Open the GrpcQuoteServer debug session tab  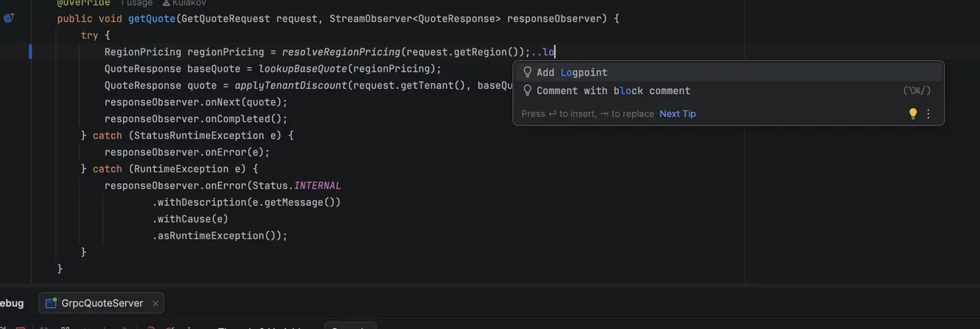pyautogui.click(x=101, y=303)
